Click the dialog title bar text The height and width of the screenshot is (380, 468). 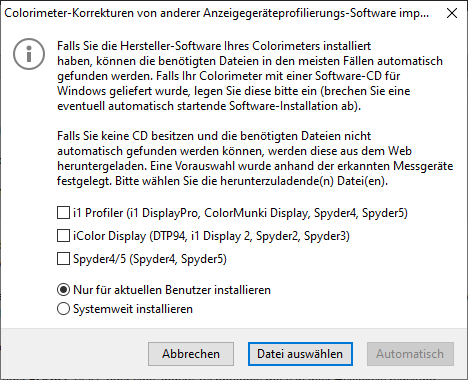217,13
